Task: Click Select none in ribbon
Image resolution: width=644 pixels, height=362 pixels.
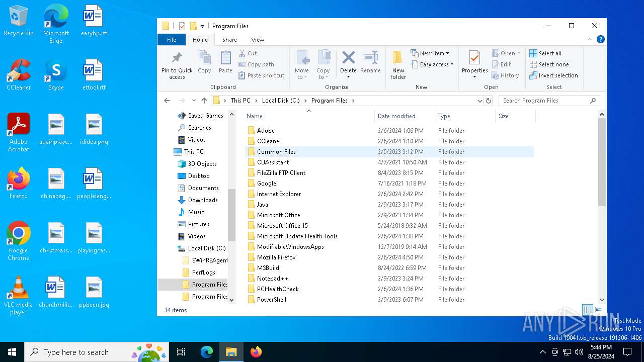Action: 549,64
